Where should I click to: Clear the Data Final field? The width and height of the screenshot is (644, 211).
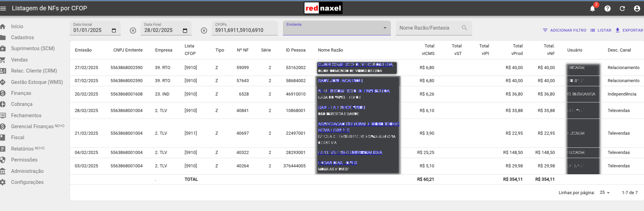[x=204, y=31]
